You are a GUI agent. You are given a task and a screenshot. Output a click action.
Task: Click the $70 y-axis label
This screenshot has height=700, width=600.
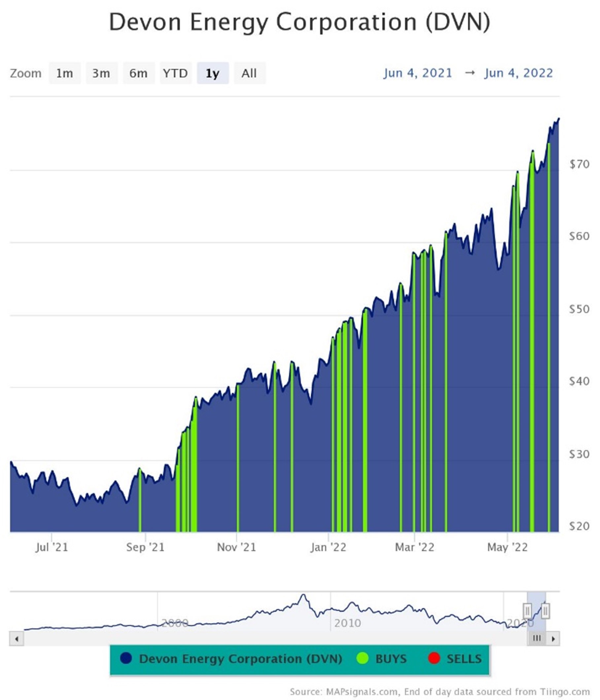[x=580, y=165]
